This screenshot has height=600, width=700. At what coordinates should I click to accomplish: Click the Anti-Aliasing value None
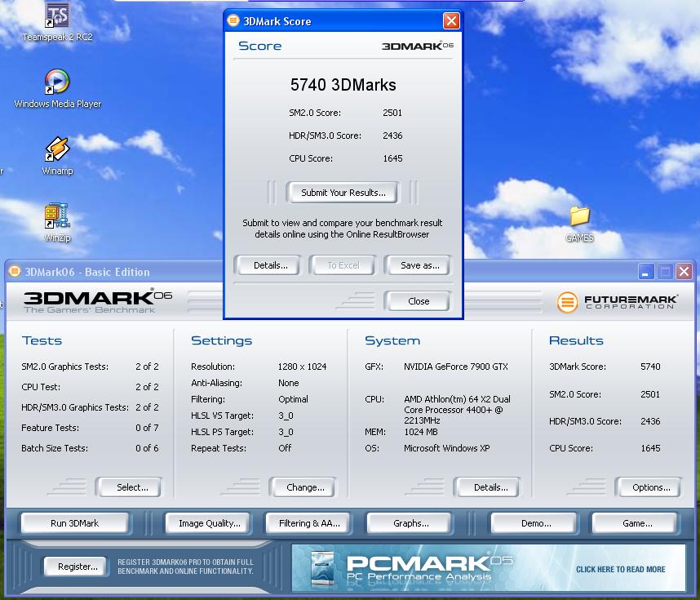coord(288,383)
